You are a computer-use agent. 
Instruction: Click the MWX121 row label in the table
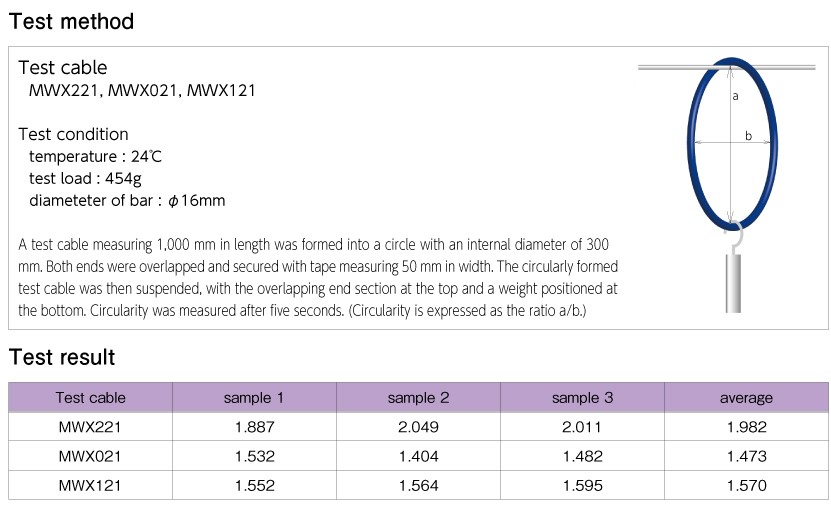91,485
